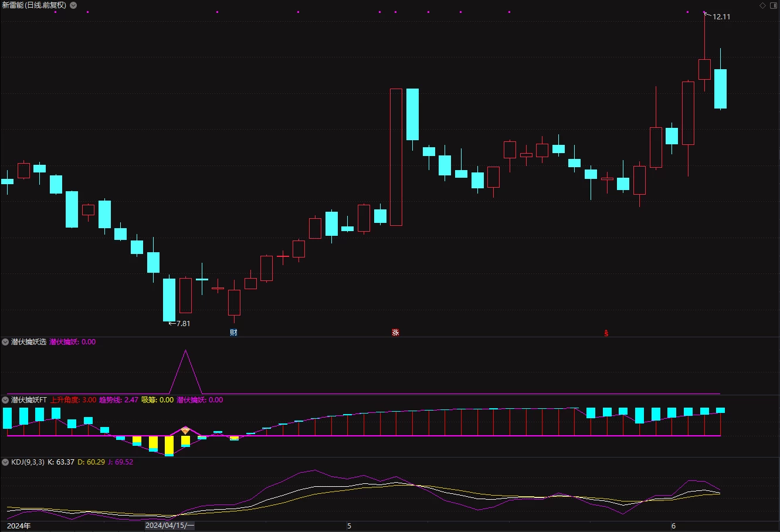The width and height of the screenshot is (780, 532).
Task: Toggle the side panel icon at top right
Action: [772, 5]
